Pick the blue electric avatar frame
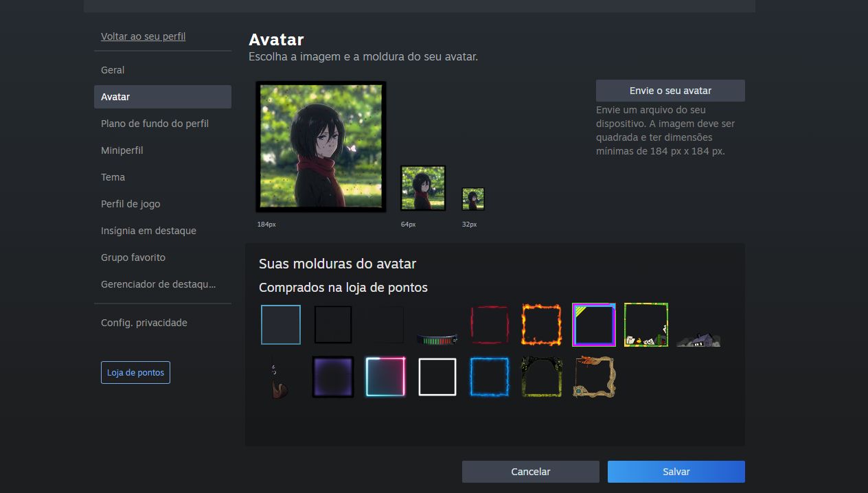Screen dimensions: 868x493 point(490,377)
